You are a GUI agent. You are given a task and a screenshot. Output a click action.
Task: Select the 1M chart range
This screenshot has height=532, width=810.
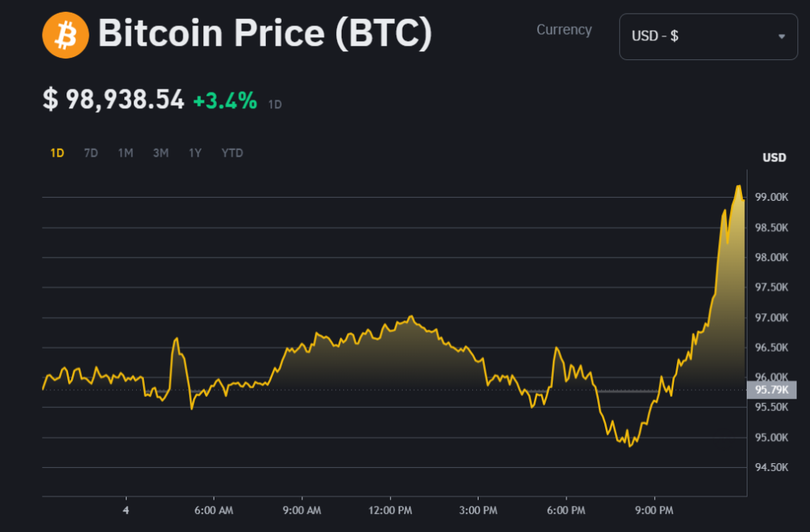tap(125, 153)
